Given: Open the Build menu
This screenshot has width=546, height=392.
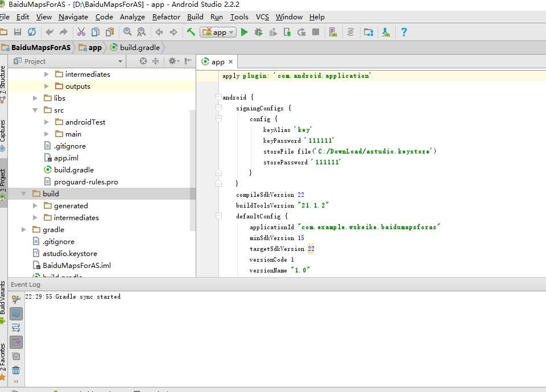Looking at the screenshot, I should [x=195, y=16].
